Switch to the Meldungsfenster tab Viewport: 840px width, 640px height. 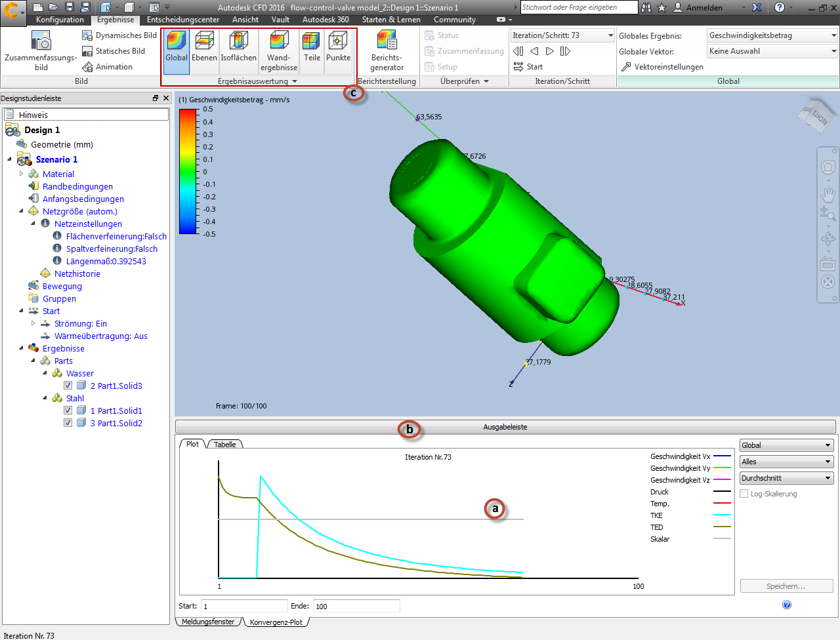tap(208, 622)
